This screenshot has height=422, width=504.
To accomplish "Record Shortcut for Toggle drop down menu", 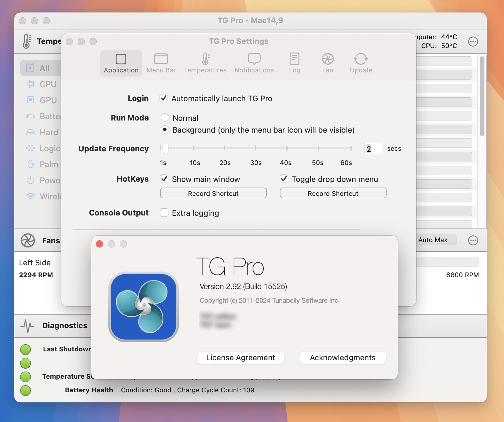I will click(333, 193).
